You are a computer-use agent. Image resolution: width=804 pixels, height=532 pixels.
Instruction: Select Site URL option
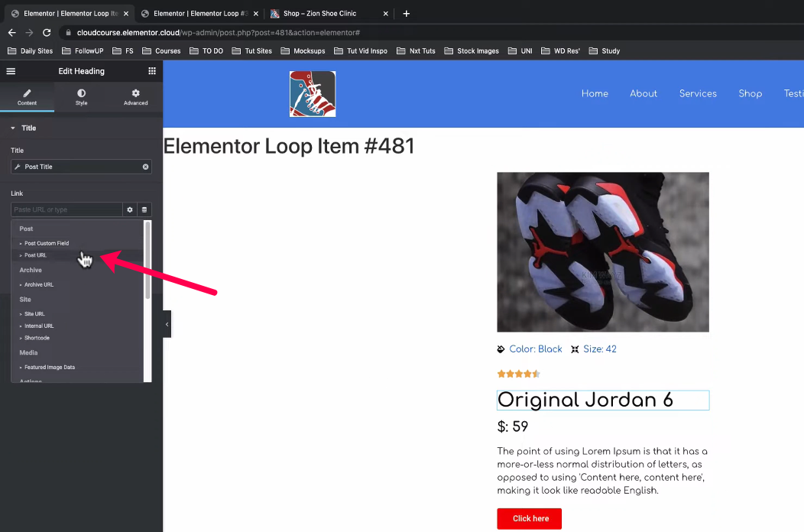(34, 314)
